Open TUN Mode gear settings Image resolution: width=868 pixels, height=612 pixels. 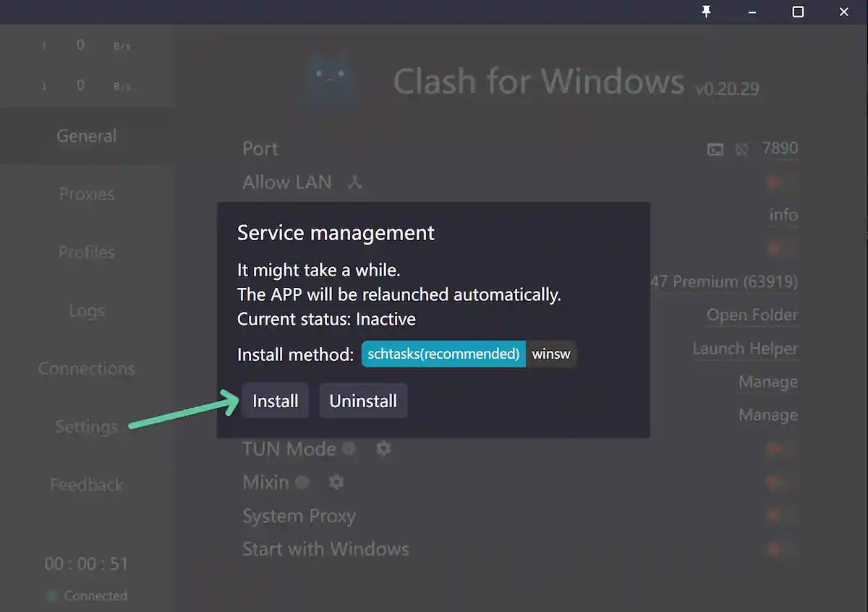383,449
